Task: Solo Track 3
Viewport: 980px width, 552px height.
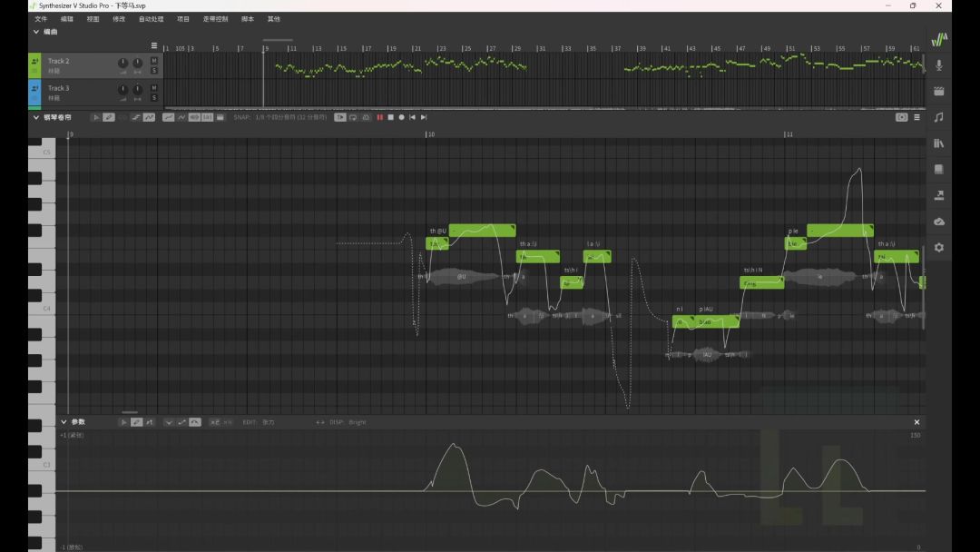Action: [153, 97]
